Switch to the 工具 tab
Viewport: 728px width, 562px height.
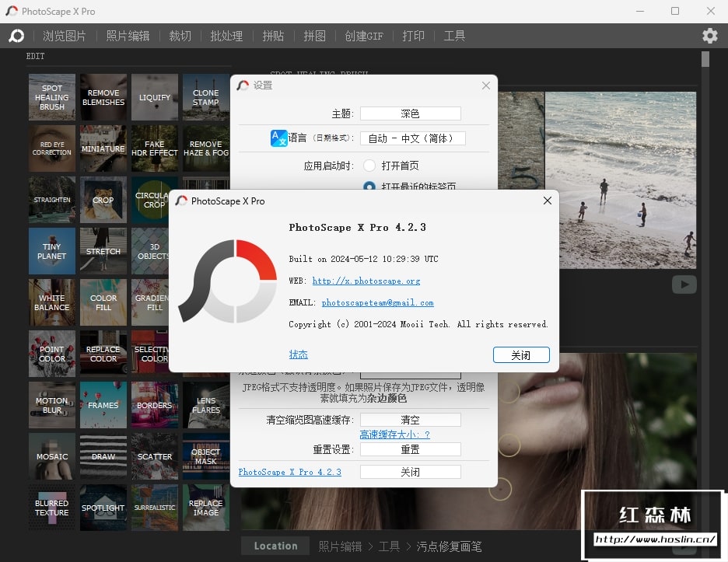pos(454,36)
